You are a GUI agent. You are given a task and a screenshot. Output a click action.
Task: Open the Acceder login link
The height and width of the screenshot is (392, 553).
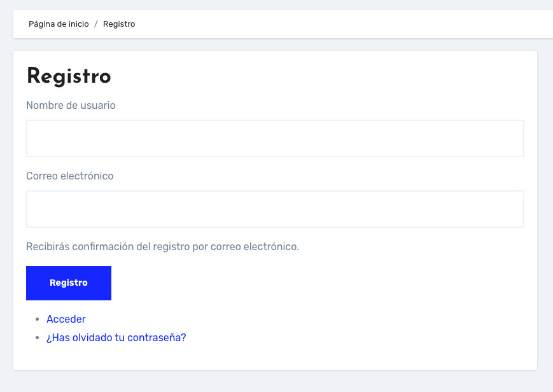66,319
